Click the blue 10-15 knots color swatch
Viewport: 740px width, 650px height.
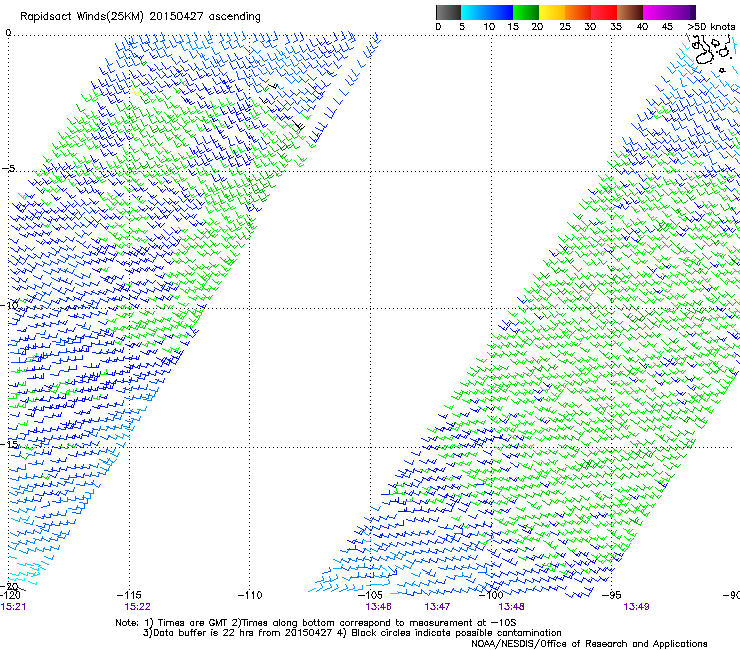pyautogui.click(x=500, y=12)
